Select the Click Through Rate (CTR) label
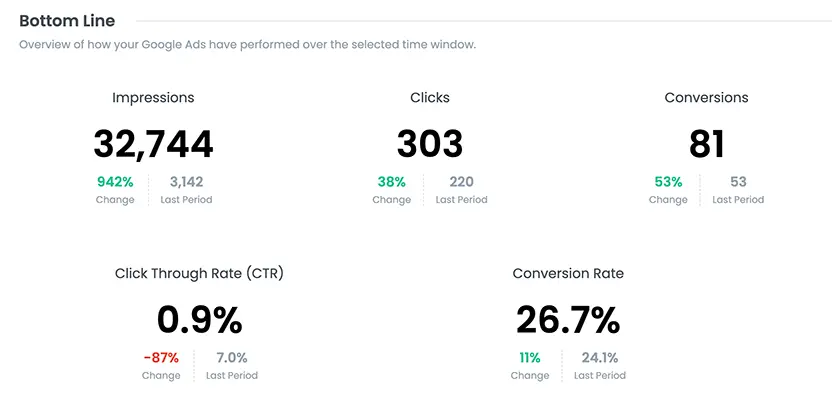Viewport: 832px width, 402px height. (199, 274)
